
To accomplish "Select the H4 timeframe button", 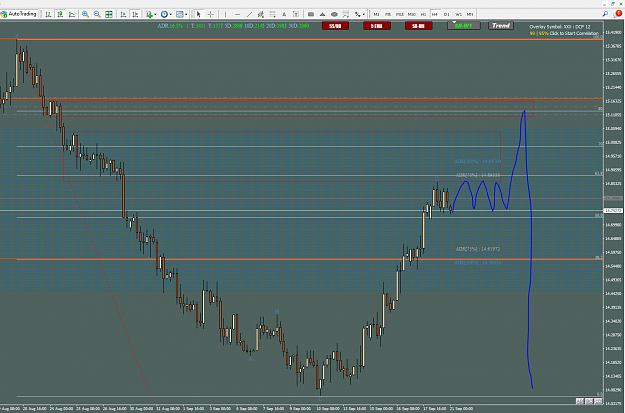I will click(x=434, y=14).
